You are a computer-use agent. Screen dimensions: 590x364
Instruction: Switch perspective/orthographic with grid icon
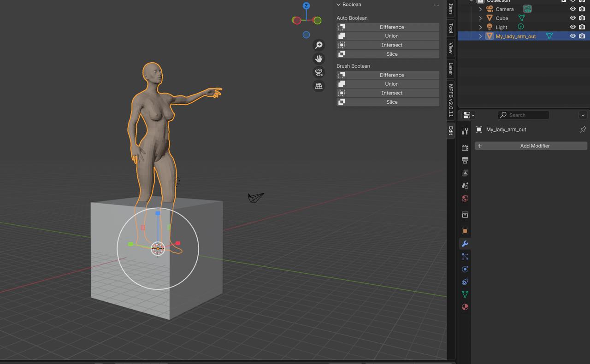pos(319,86)
